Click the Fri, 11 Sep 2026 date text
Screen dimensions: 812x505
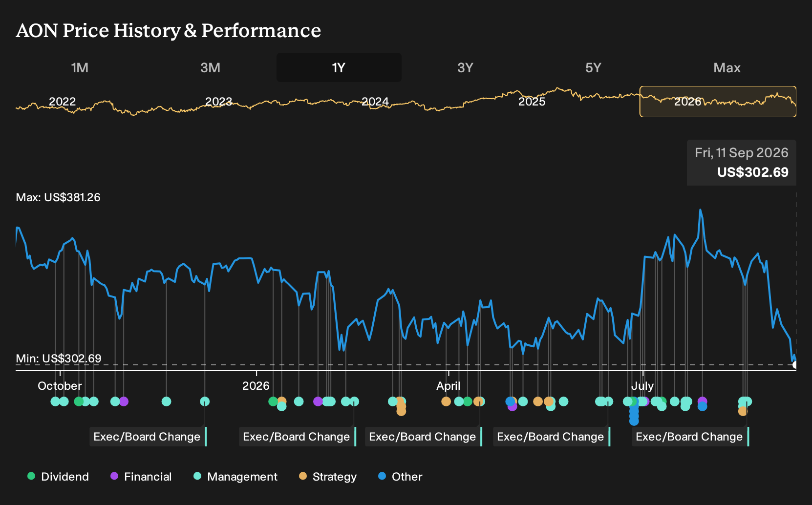[x=742, y=153]
